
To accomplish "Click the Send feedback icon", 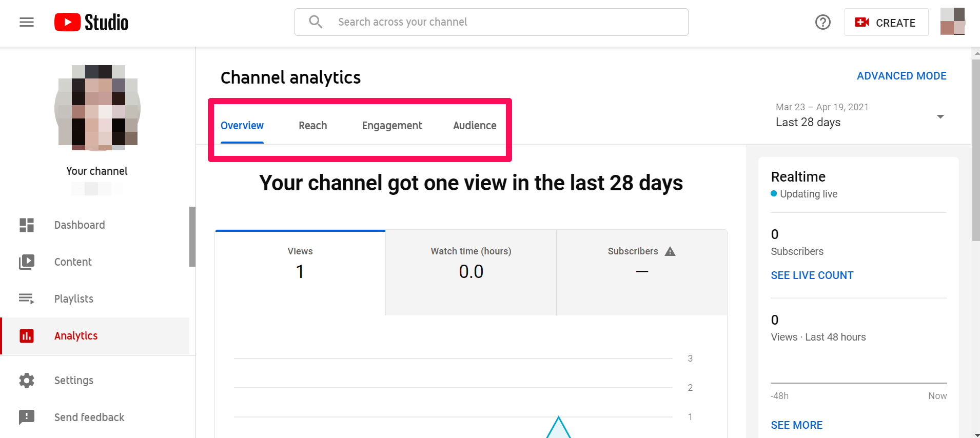I will coord(27,417).
